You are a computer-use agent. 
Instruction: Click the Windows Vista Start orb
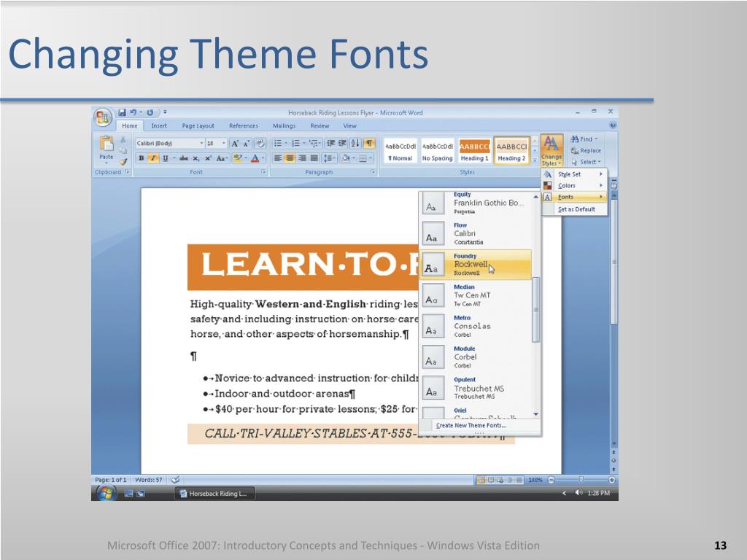coord(106,494)
